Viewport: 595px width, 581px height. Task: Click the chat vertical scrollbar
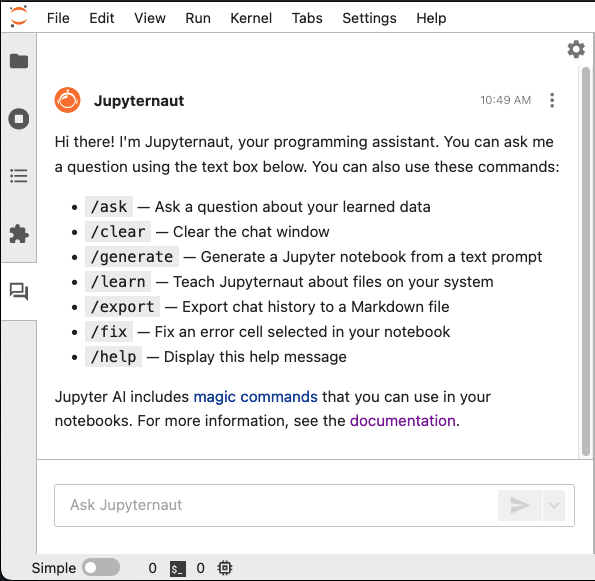[586, 261]
